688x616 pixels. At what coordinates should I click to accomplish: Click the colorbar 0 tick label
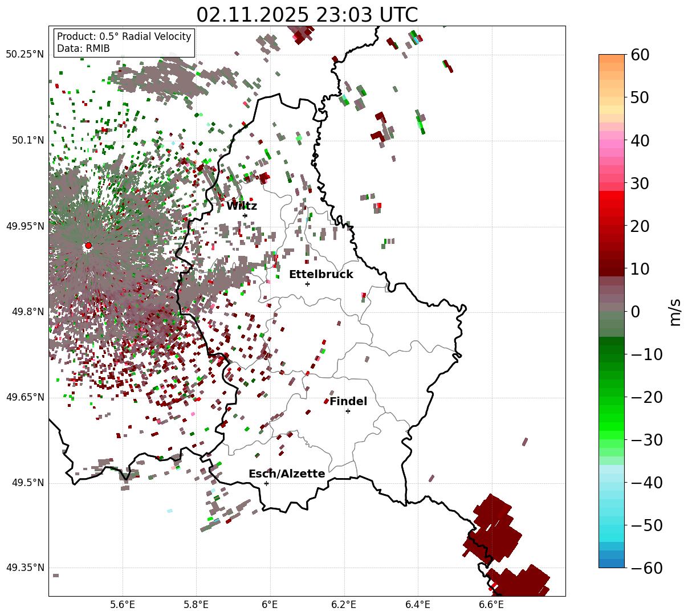coord(634,311)
